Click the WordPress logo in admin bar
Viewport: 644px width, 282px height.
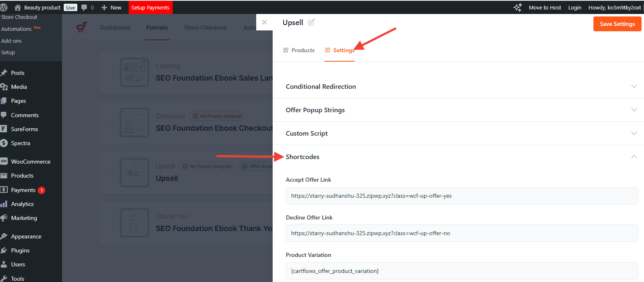tap(4, 7)
